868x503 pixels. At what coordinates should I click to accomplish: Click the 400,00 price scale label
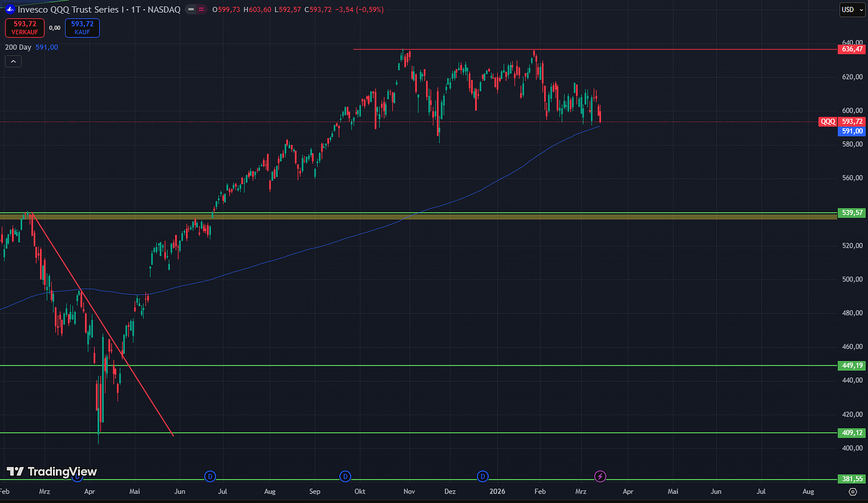[852, 448]
